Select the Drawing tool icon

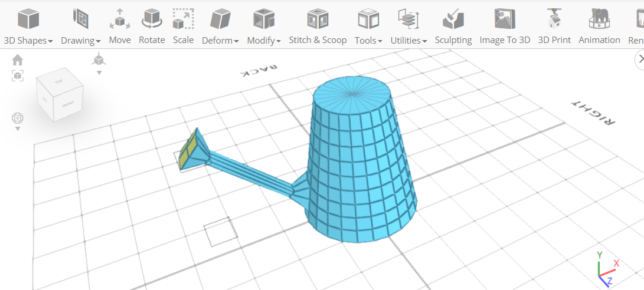click(x=80, y=19)
